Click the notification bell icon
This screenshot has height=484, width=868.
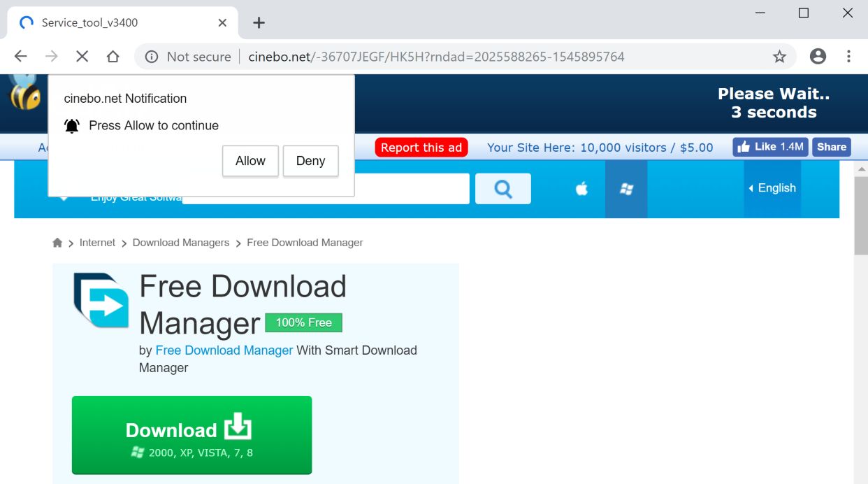click(72, 126)
